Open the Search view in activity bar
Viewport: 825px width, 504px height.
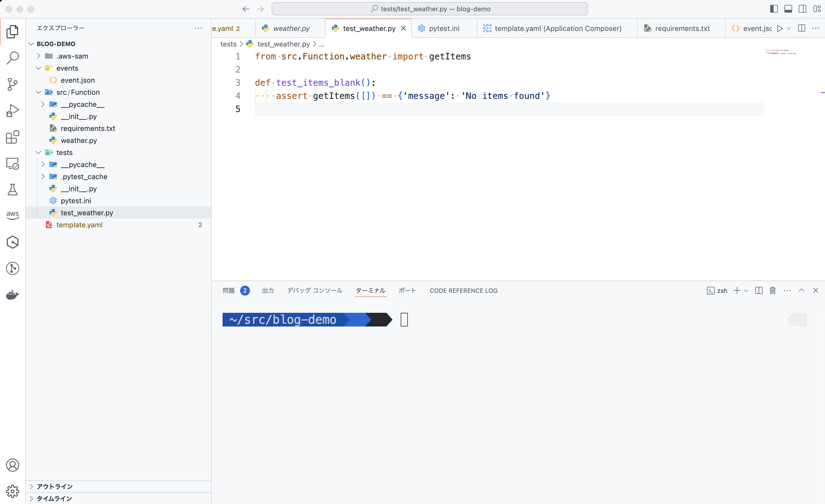click(x=12, y=58)
